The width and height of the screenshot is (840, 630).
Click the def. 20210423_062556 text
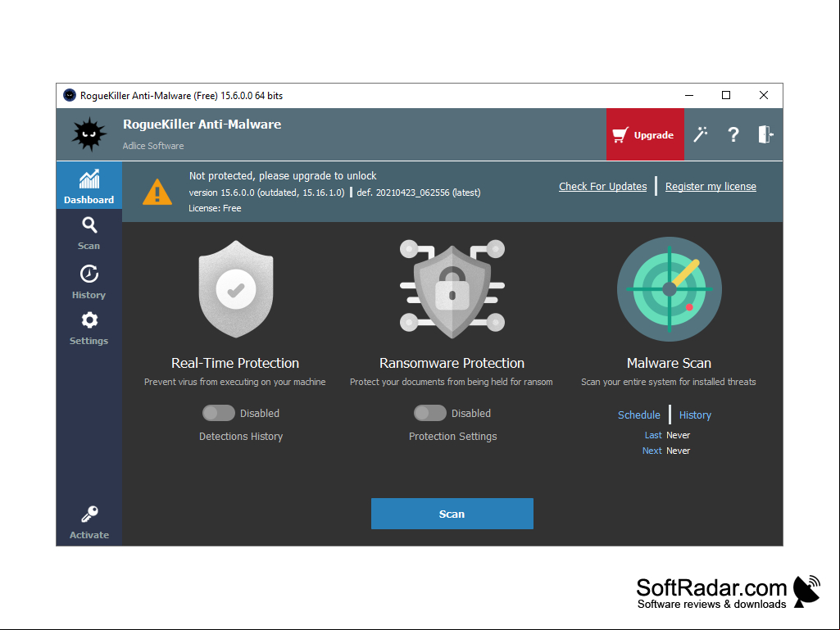[419, 193]
